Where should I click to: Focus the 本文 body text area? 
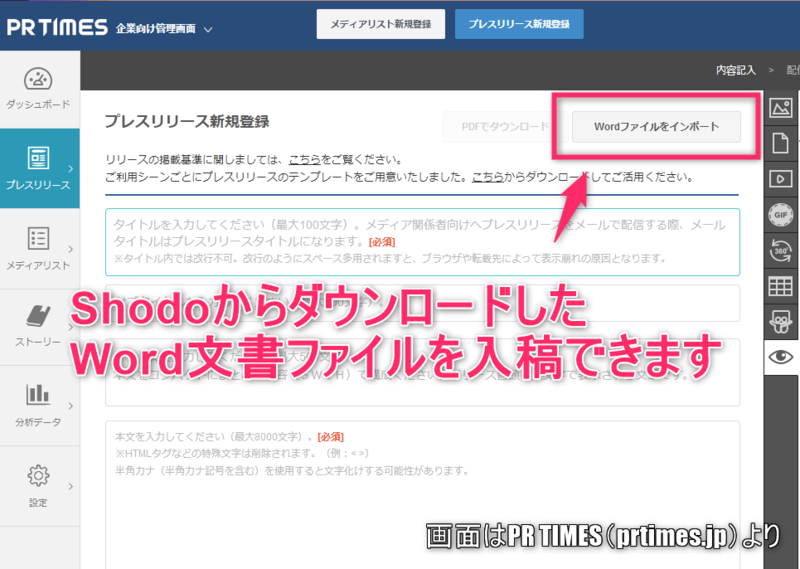pos(422,494)
